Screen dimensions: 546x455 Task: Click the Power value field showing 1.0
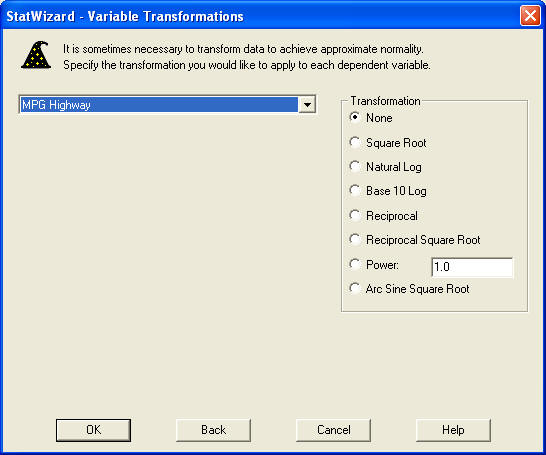point(472,267)
